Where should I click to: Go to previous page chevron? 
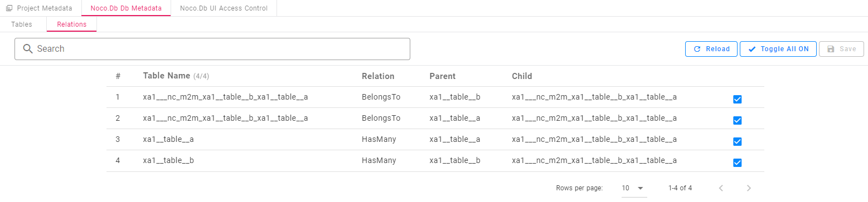pyautogui.click(x=721, y=188)
